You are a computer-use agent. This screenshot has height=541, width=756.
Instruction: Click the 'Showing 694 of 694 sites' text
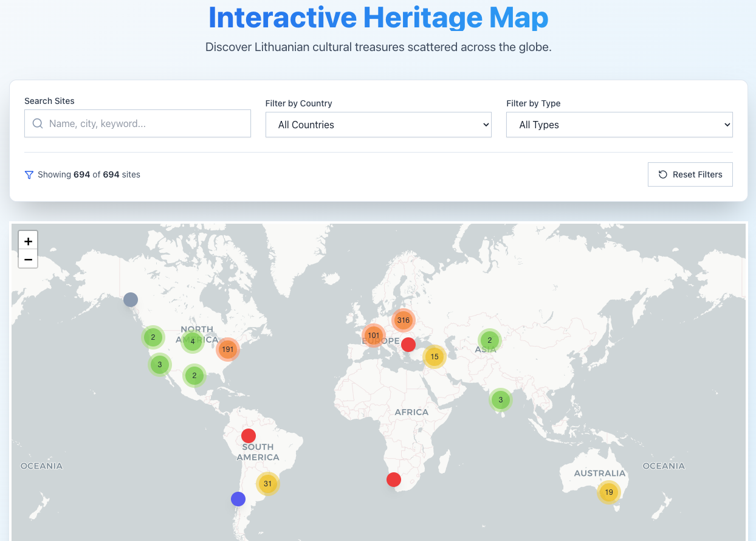click(89, 174)
